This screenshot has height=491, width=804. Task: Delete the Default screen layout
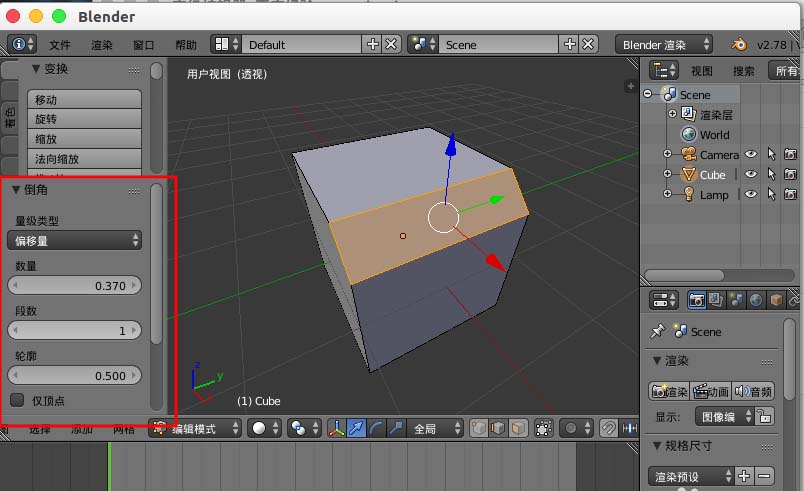click(x=391, y=45)
